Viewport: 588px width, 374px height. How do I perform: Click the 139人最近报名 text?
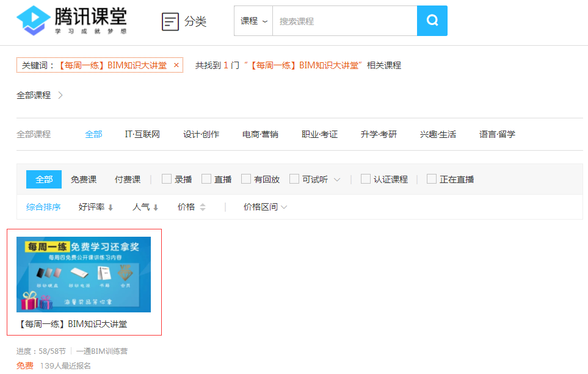pos(65,365)
